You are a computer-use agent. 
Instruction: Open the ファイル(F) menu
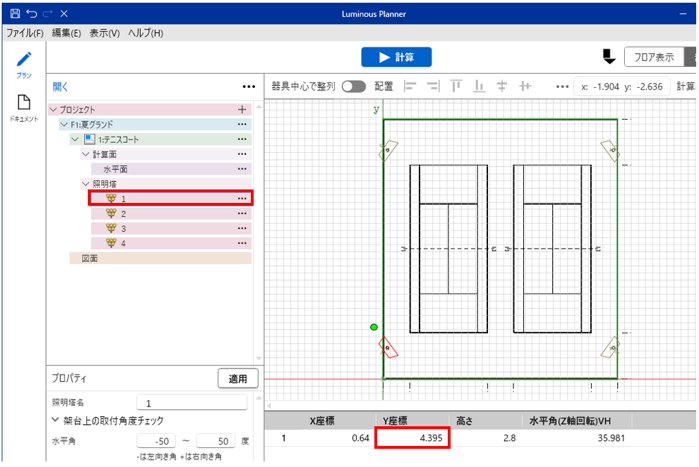pos(25,33)
